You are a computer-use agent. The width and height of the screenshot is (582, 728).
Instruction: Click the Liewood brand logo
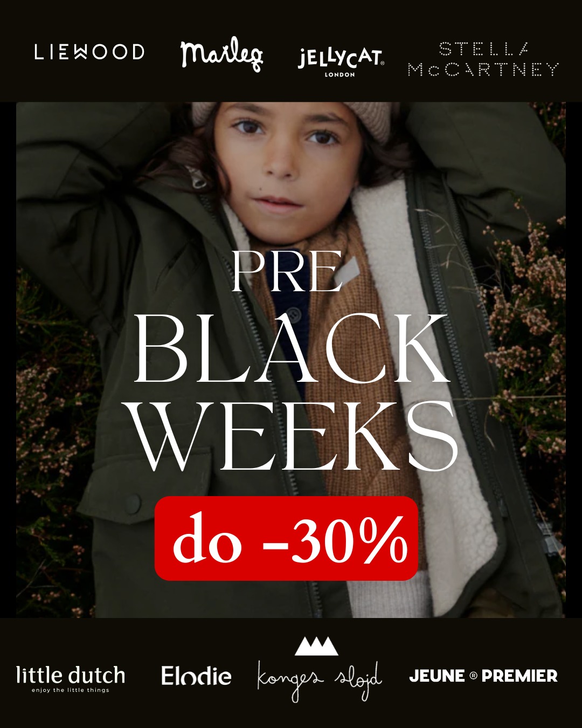tap(89, 52)
